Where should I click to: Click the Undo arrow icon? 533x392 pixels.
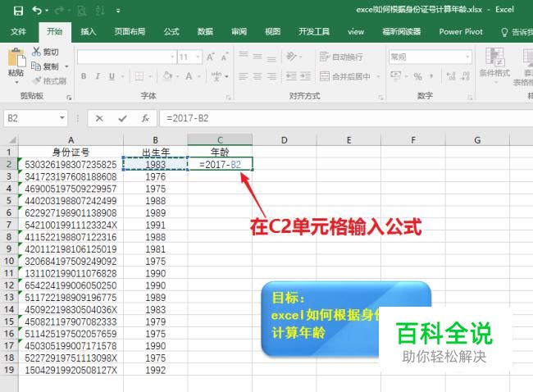point(37,11)
